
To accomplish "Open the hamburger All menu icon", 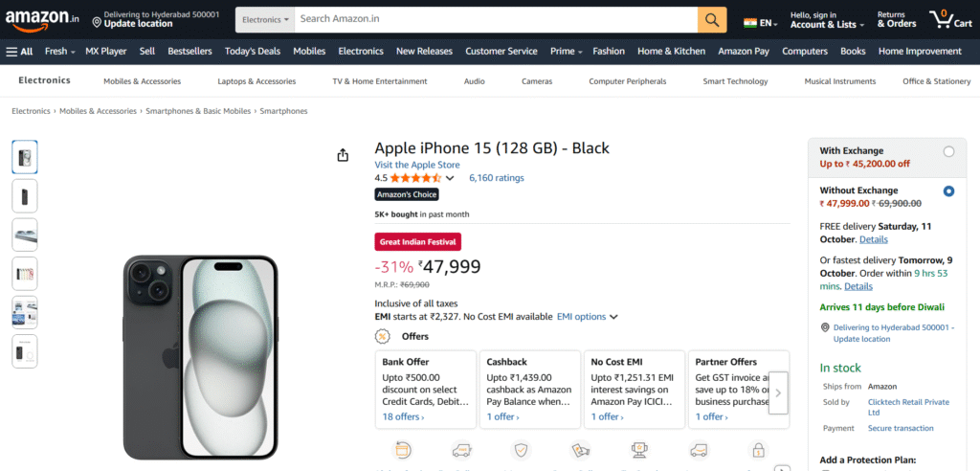I will [11, 52].
